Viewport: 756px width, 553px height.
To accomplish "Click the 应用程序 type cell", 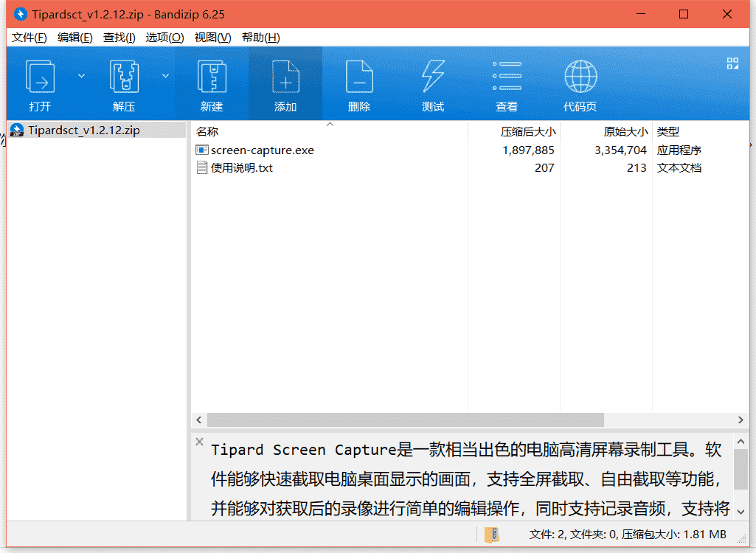I will pyautogui.click(x=679, y=150).
